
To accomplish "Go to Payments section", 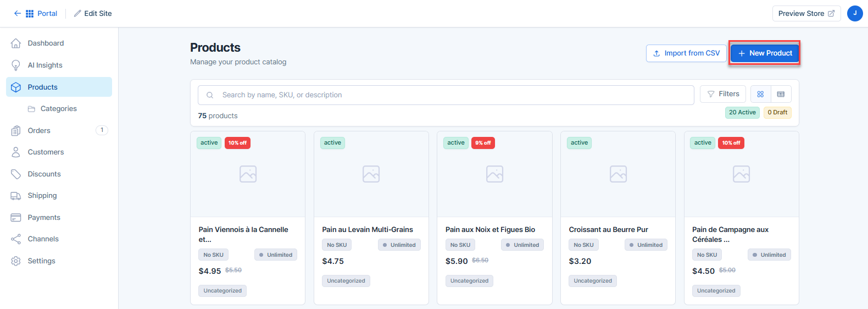I will pos(59,217).
